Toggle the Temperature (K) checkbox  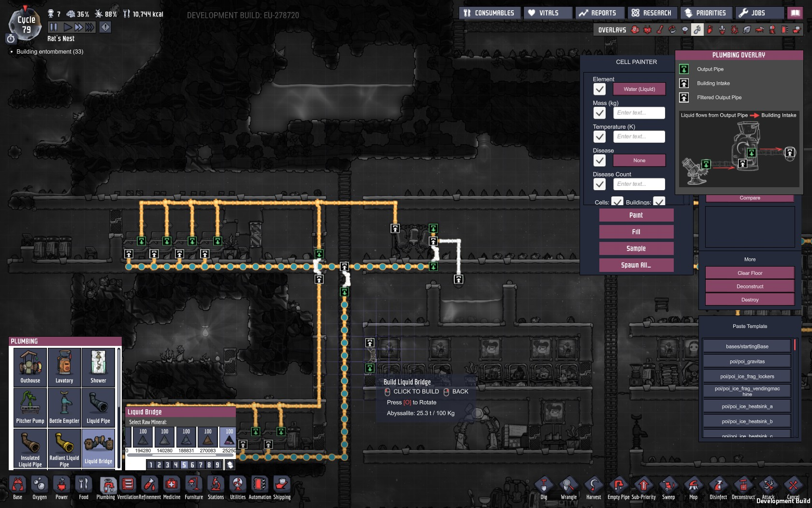click(599, 136)
